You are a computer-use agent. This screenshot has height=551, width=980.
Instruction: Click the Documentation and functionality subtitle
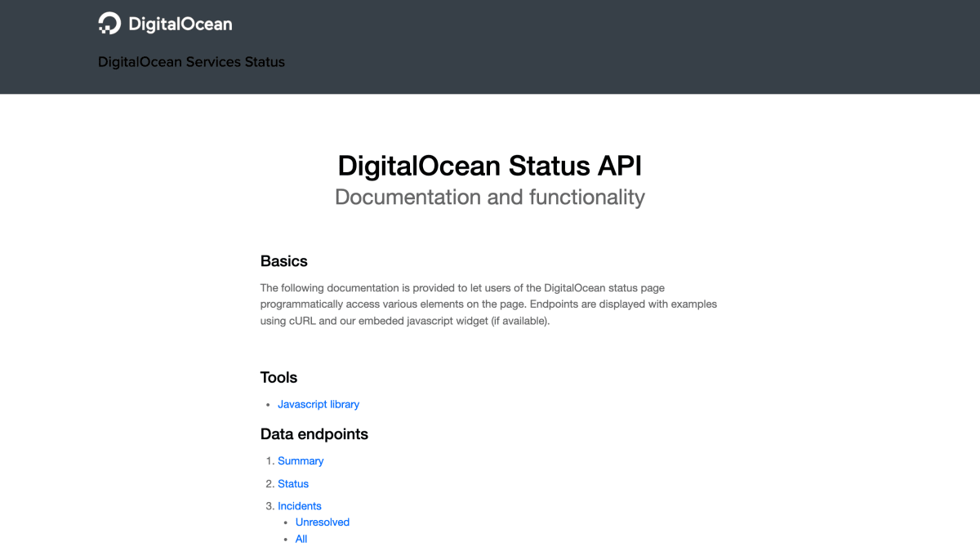[x=490, y=198]
